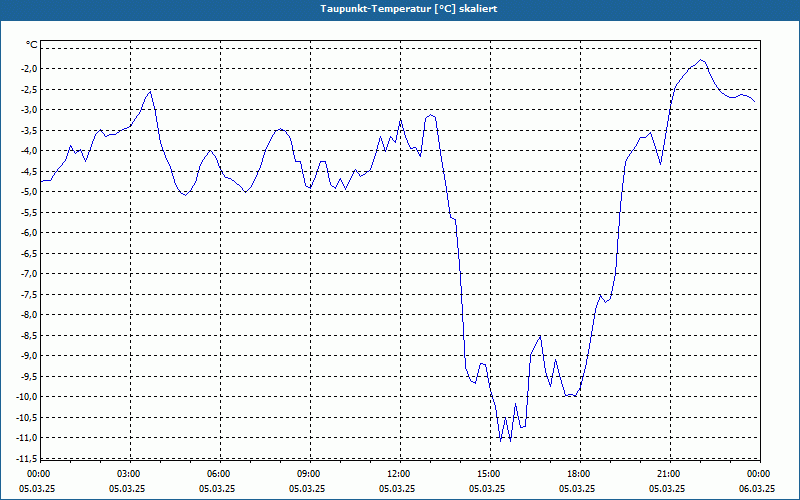This screenshot has width=800, height=500.
Task: Click the '05.03.25' date under 03:00
Action: click(127, 489)
